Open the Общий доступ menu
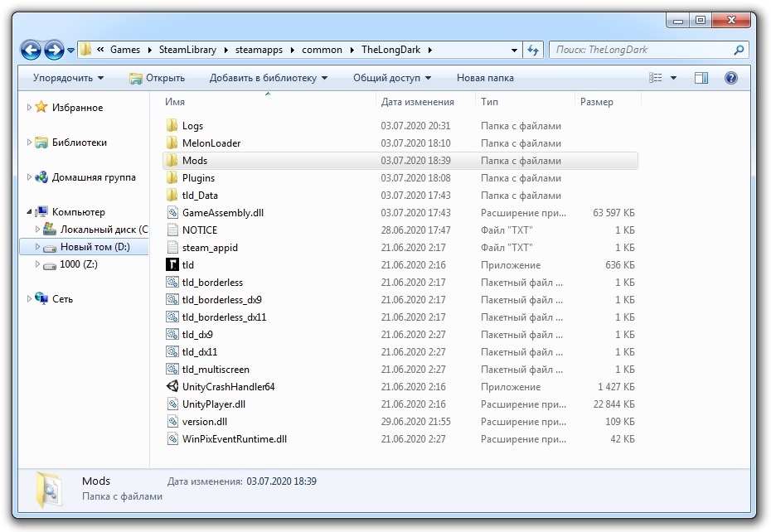 tap(392, 78)
